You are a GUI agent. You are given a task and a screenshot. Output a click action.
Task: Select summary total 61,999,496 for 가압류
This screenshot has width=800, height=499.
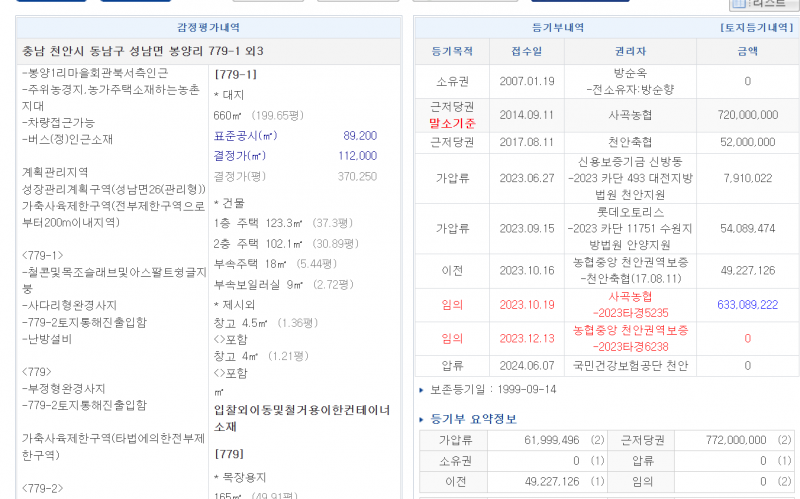pyautogui.click(x=552, y=440)
